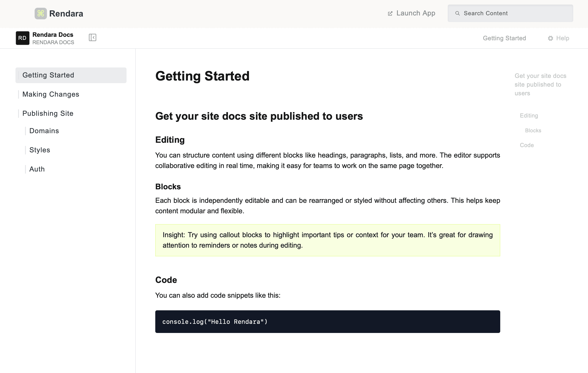Click the Rendara command logo icon
The height and width of the screenshot is (373, 588).
(x=41, y=13)
